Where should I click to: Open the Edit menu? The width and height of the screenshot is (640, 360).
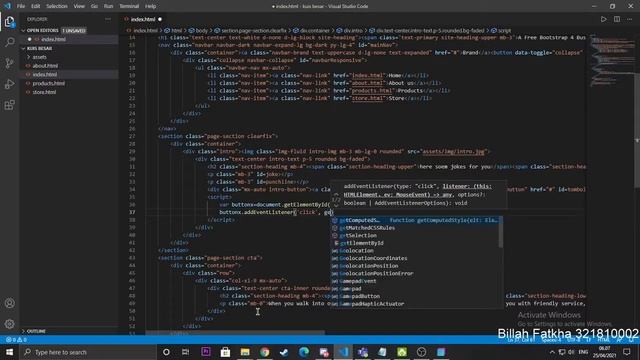(36, 6)
